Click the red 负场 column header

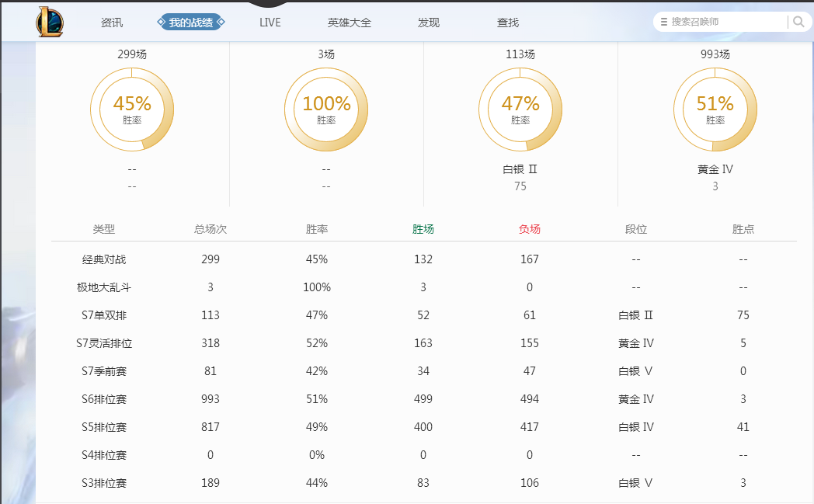point(530,229)
